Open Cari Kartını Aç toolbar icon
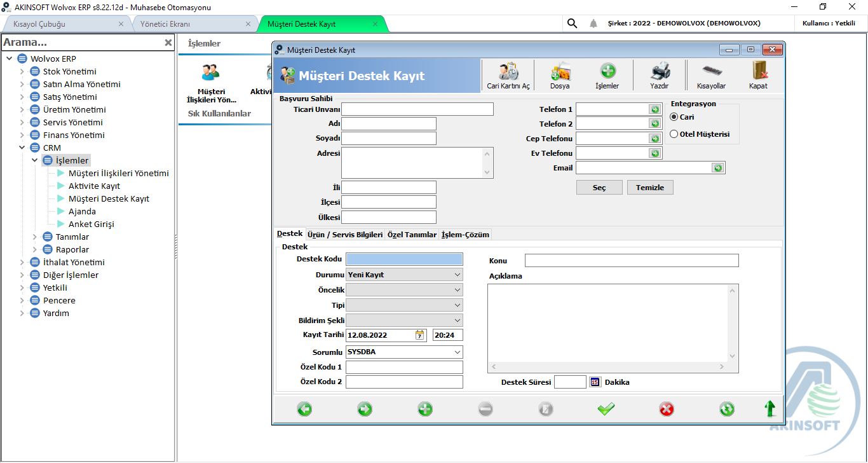The image size is (868, 463). click(x=508, y=71)
